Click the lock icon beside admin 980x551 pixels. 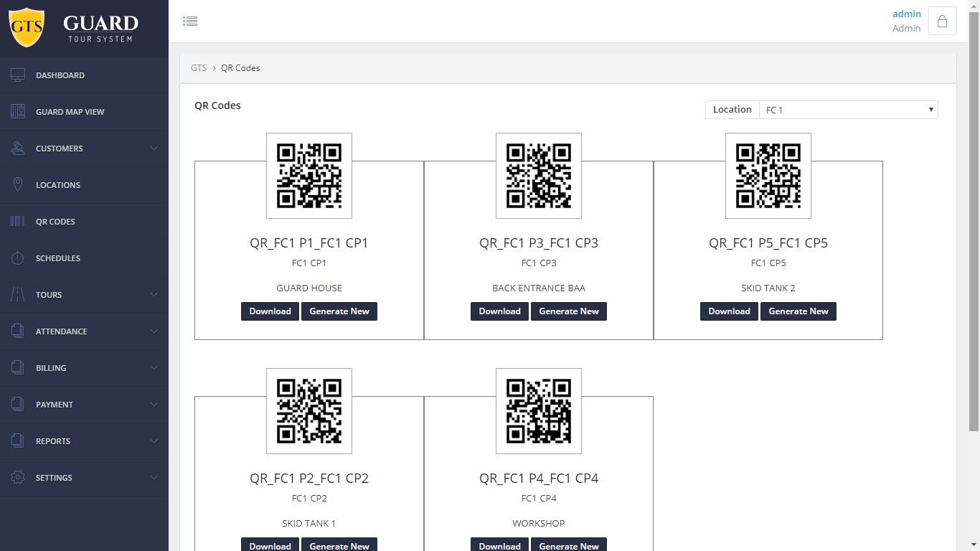tap(942, 22)
